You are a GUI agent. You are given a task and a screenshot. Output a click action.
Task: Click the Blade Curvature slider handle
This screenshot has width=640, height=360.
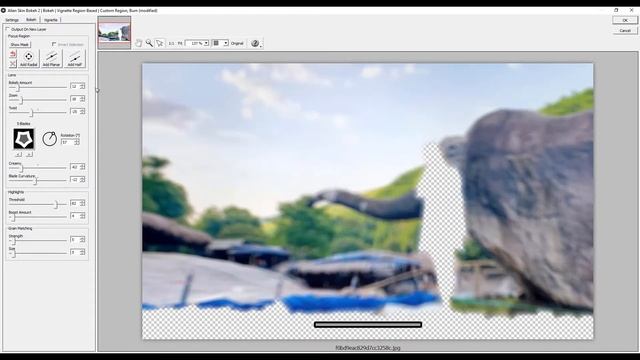(x=35, y=181)
